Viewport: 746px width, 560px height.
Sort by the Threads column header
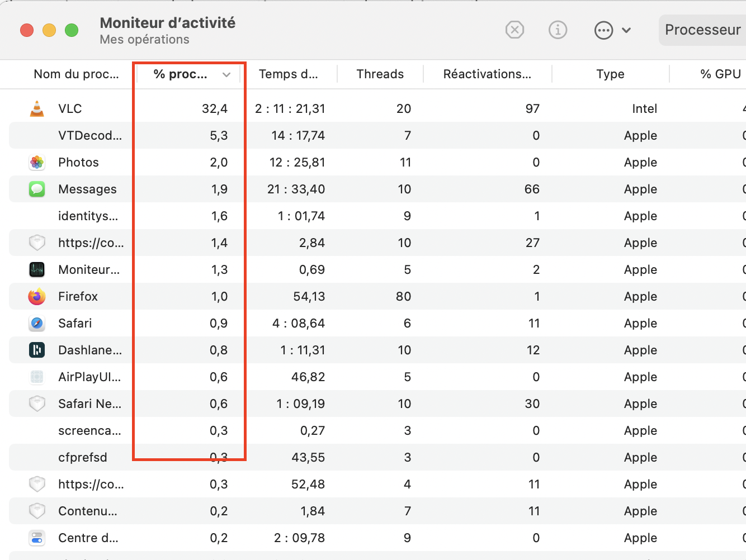pos(380,74)
